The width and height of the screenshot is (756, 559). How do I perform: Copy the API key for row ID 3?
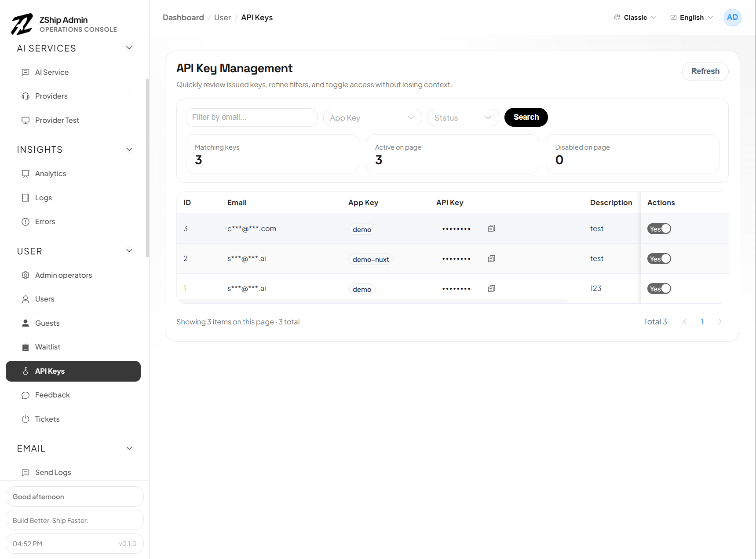point(491,228)
